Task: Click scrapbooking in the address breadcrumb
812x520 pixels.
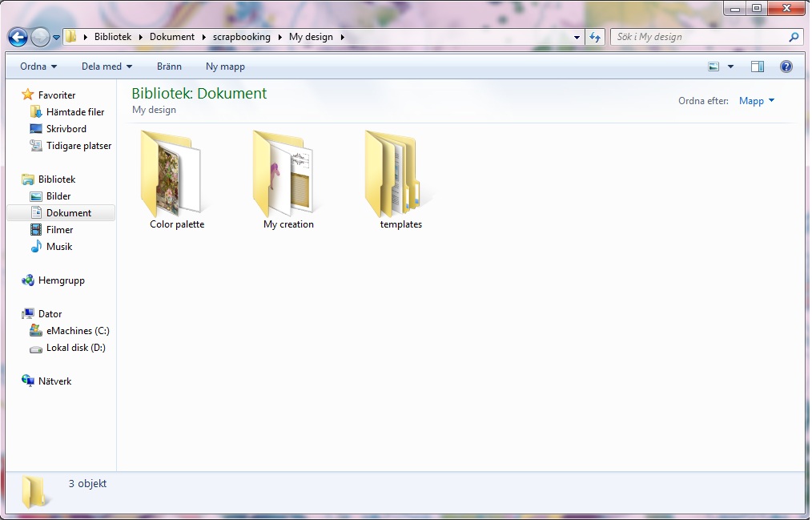Action: [241, 37]
